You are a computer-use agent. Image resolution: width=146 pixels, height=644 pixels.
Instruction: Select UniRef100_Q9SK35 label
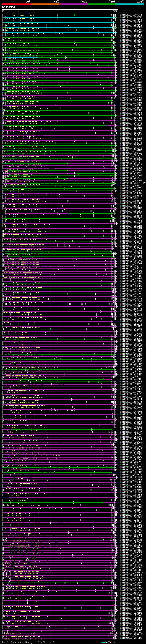131,75
